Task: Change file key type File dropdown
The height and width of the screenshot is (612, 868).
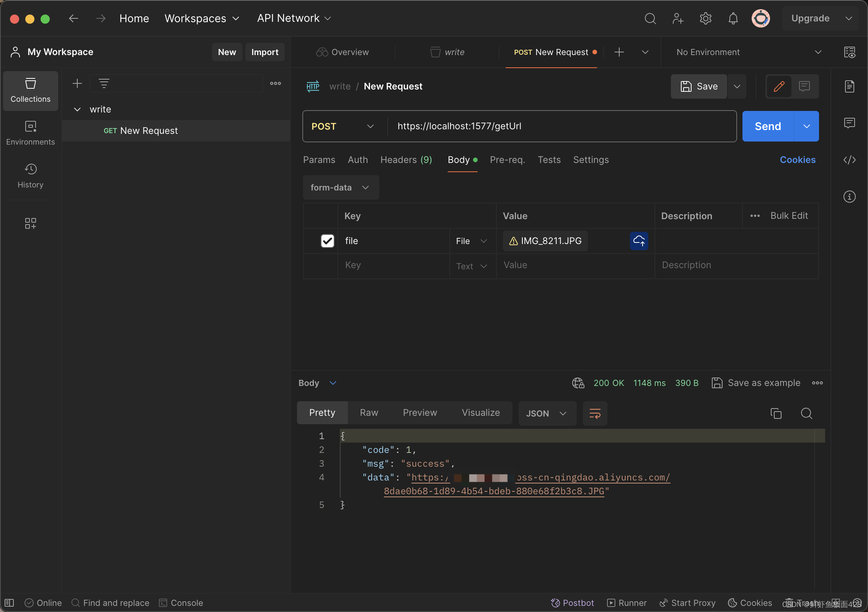Action: [472, 241]
